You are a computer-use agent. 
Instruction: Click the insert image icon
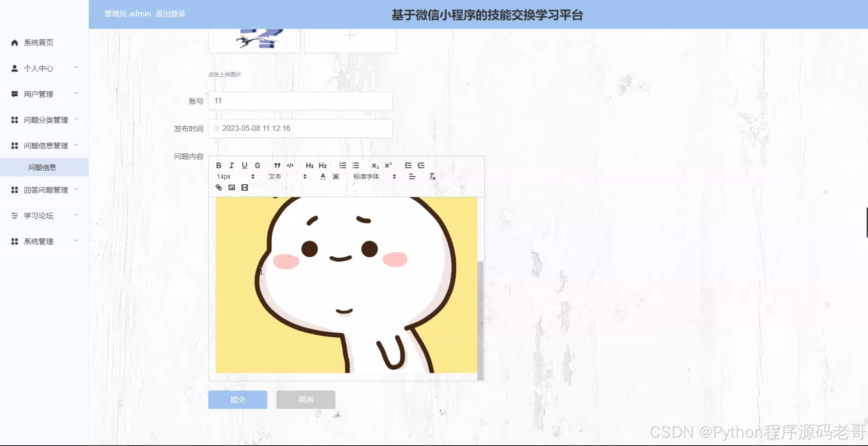[x=232, y=188]
